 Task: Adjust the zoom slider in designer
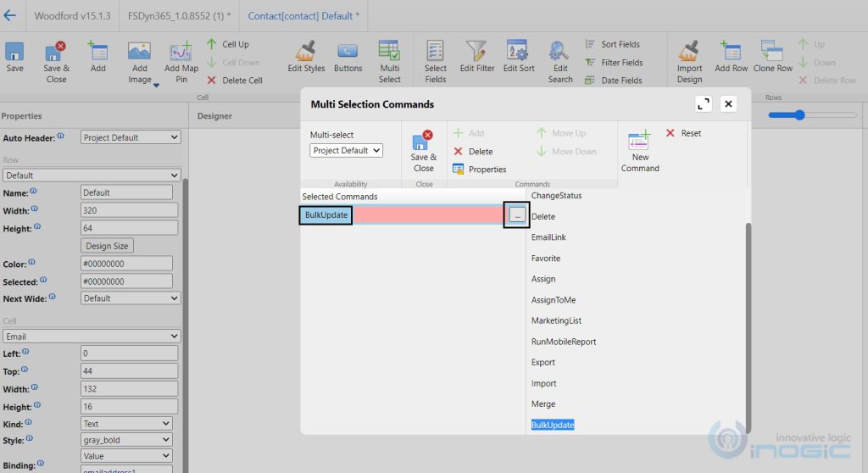click(x=799, y=115)
